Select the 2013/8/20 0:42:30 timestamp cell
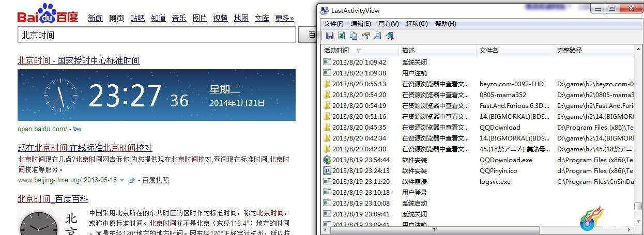Image resolution: width=644 pixels, height=235 pixels. coord(359,149)
